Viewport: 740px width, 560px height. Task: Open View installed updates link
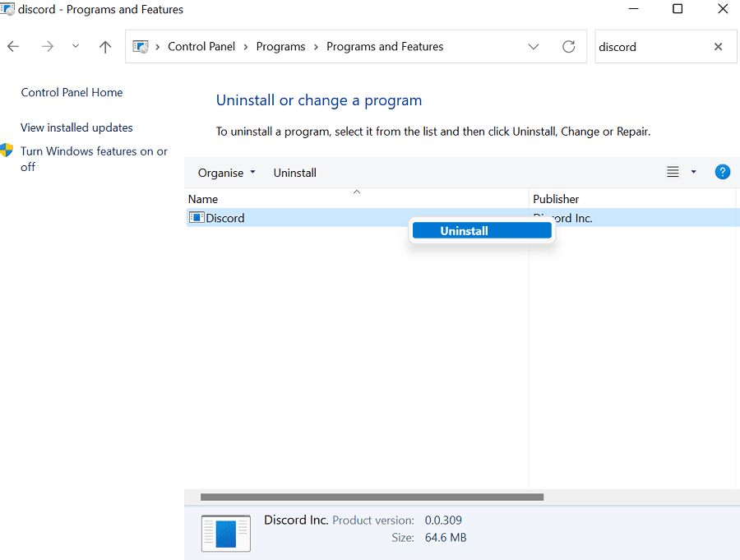tap(76, 127)
